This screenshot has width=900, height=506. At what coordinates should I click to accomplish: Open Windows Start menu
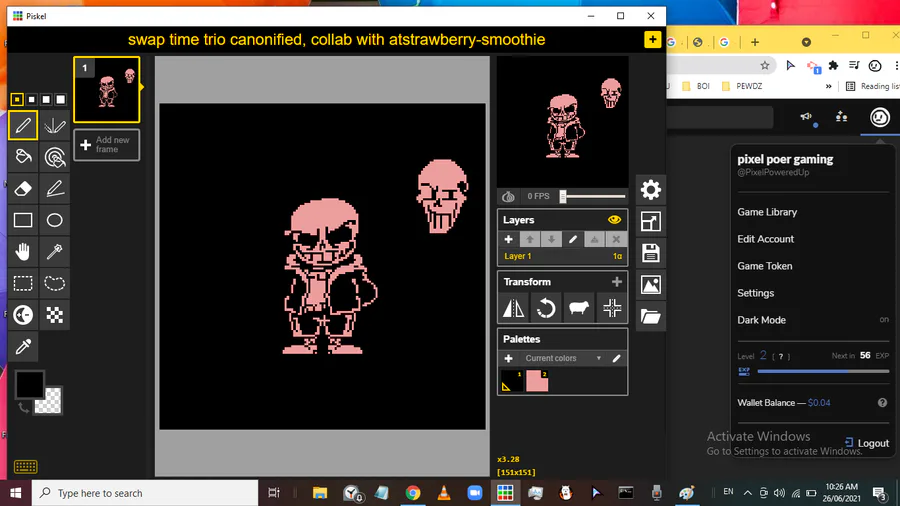(15, 493)
